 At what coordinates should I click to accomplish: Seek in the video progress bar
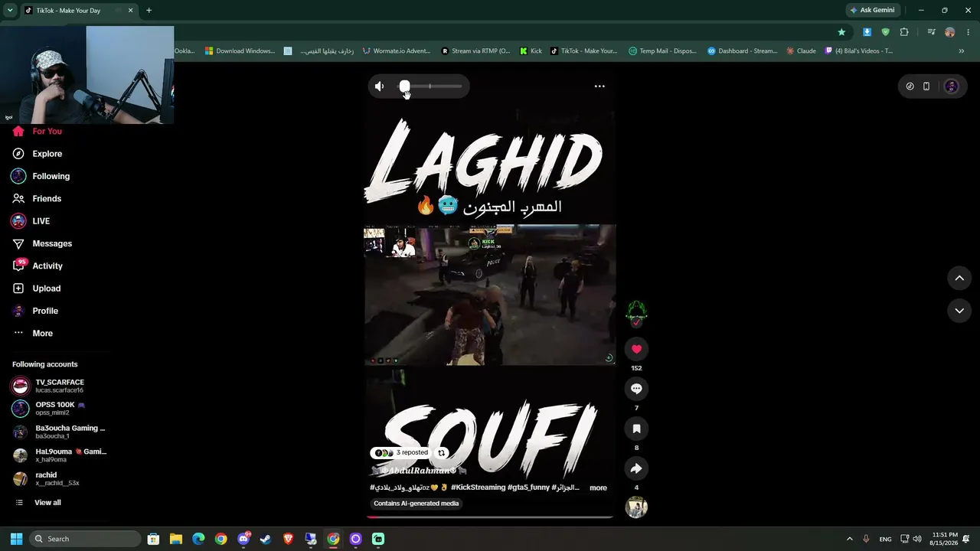[x=490, y=517]
